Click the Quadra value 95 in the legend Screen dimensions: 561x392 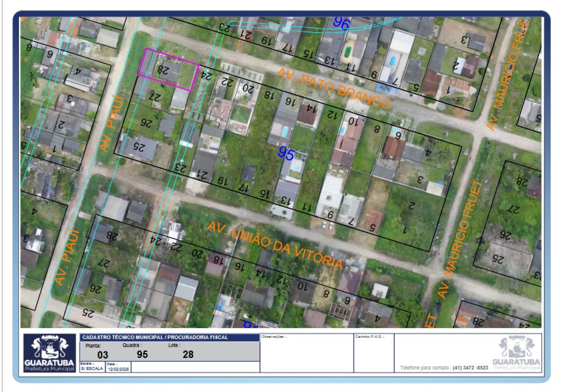click(142, 355)
